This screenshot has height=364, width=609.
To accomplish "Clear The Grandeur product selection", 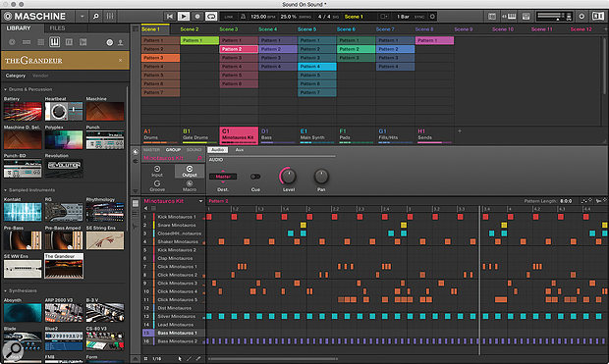I will pyautogui.click(x=121, y=60).
